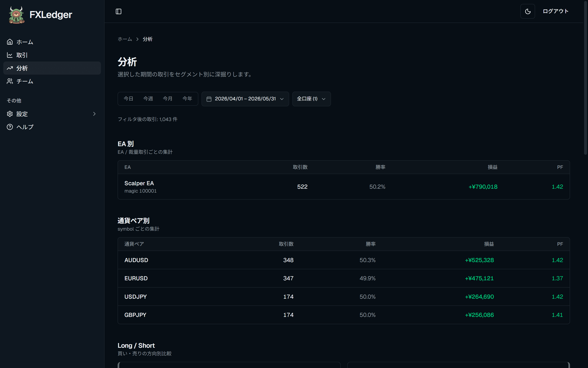Expand the 設定 submenu chevron
588x368 pixels.
94,114
